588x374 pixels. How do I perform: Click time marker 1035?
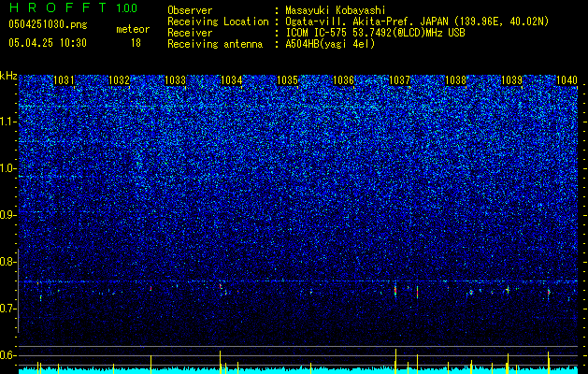click(287, 80)
